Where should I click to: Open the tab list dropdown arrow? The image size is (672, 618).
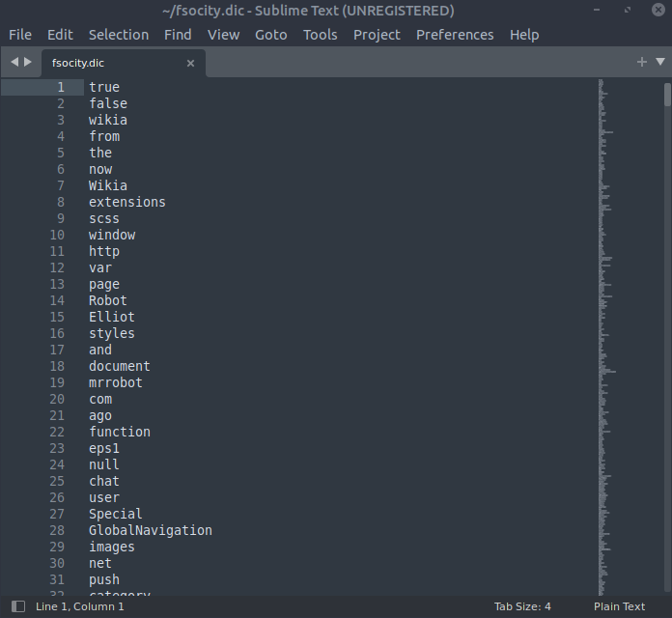pyautogui.click(x=660, y=62)
